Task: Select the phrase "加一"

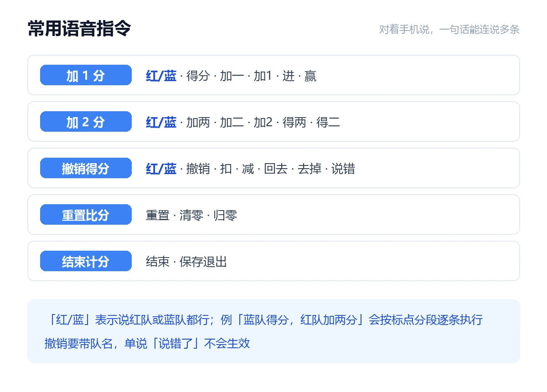Action: coord(232,76)
